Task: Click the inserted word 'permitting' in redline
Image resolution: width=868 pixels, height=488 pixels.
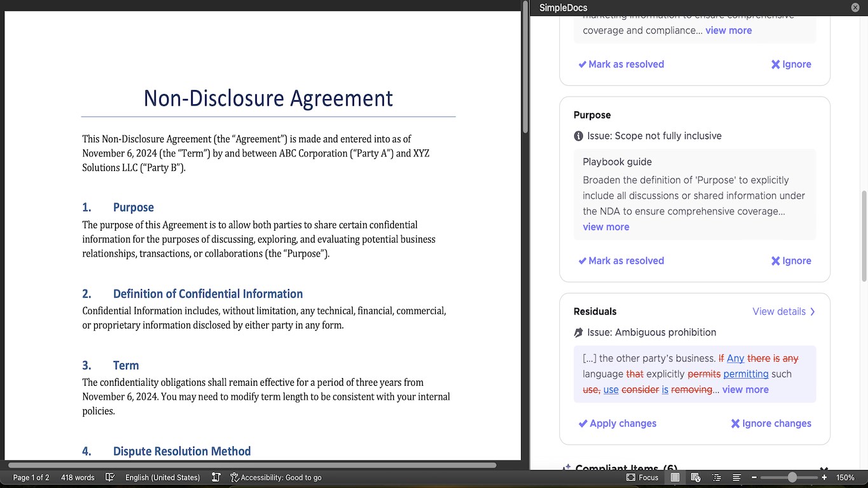Action: click(x=746, y=374)
